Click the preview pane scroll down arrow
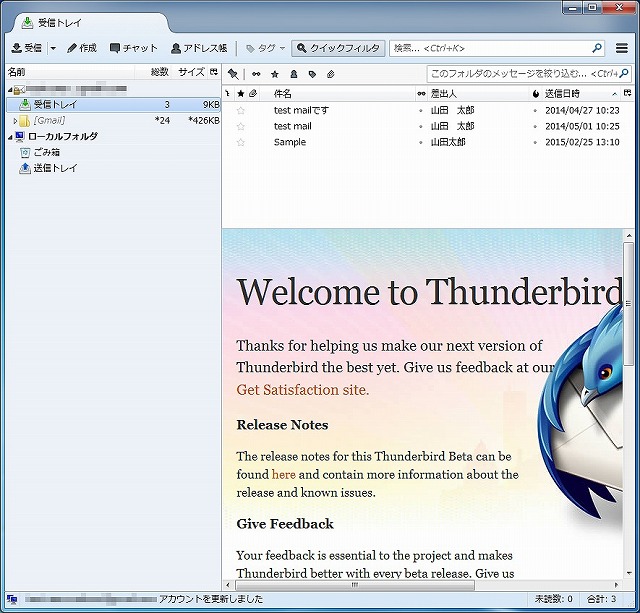 point(628,574)
